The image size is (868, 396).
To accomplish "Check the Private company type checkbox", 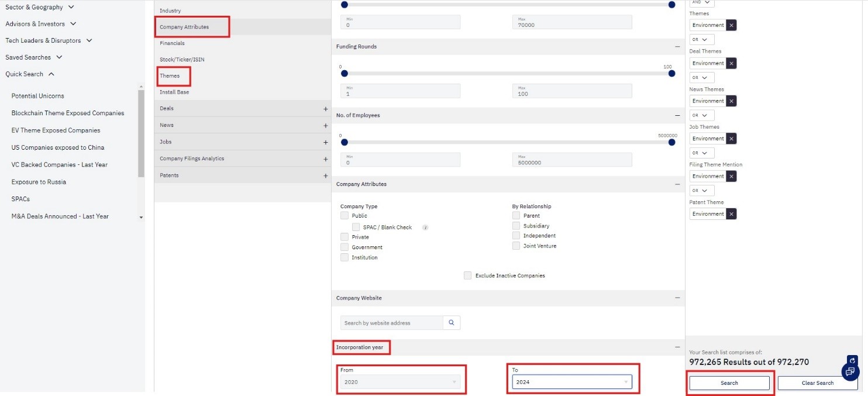I will [345, 237].
